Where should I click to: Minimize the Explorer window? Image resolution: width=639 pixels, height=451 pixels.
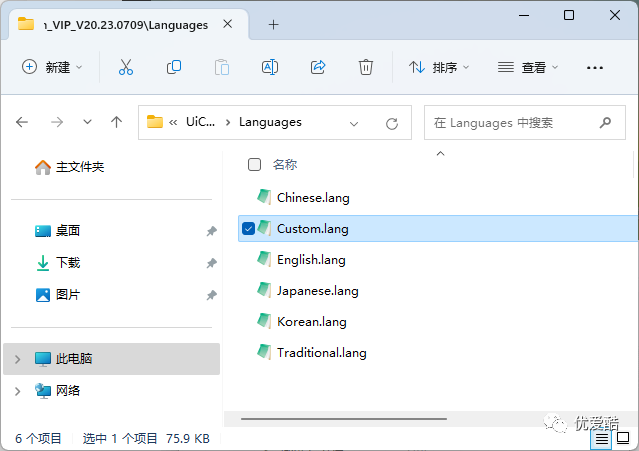pos(524,15)
